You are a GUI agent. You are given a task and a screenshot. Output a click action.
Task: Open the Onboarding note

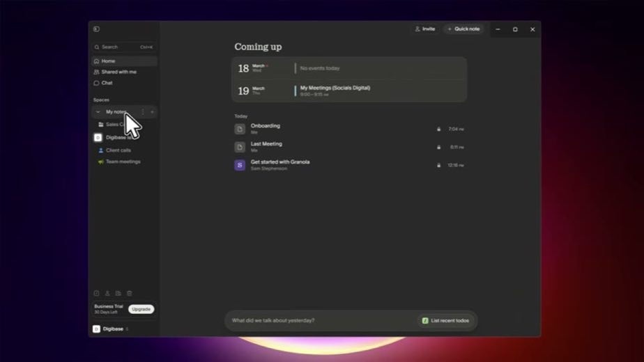349,129
